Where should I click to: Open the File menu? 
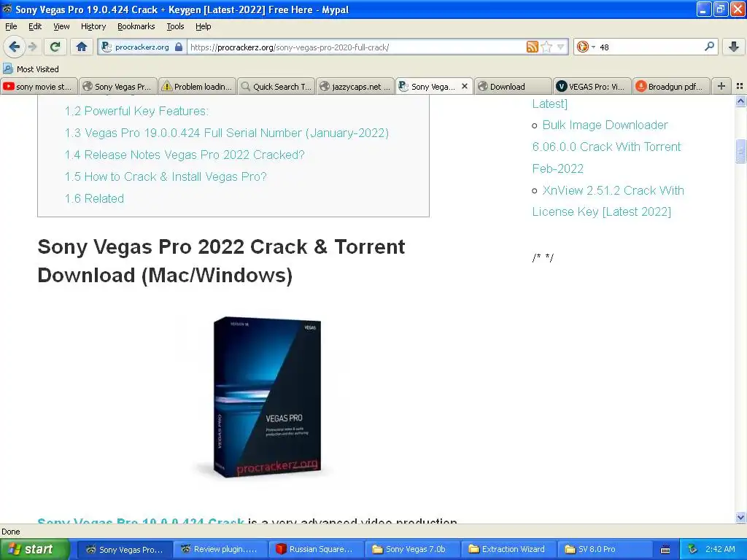coord(11,26)
